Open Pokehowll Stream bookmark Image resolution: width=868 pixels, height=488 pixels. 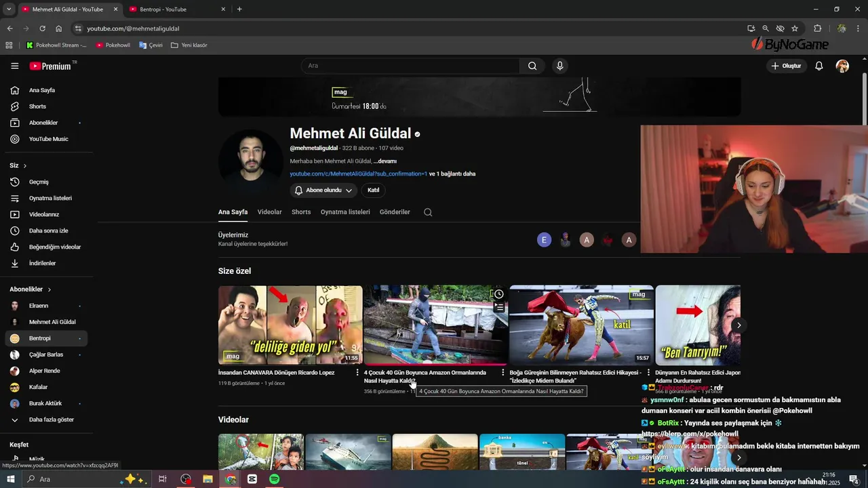point(56,45)
